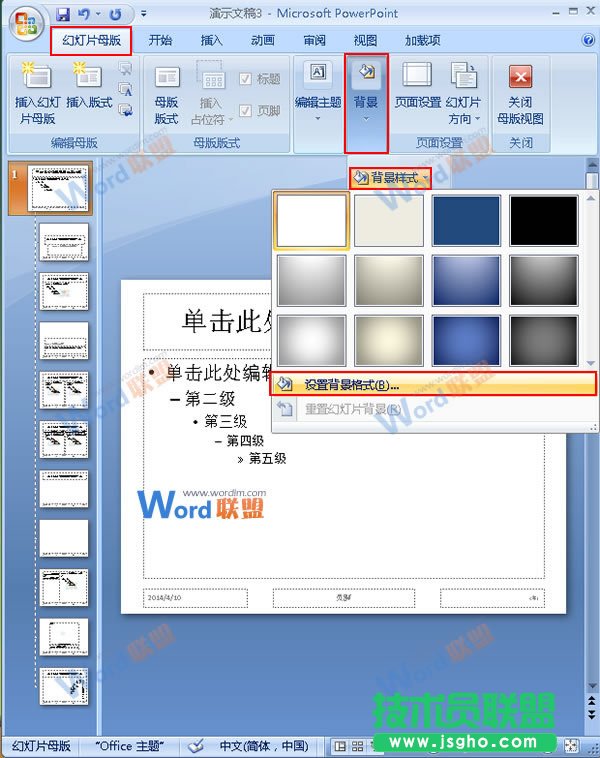
Task: Switch to the 动画 ribbon tab
Action: pyautogui.click(x=263, y=41)
